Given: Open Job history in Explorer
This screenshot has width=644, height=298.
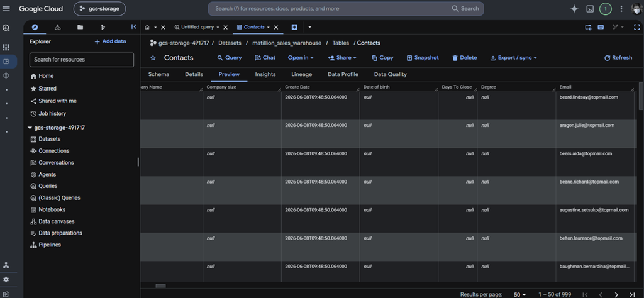Looking at the screenshot, I should [x=48, y=114].
